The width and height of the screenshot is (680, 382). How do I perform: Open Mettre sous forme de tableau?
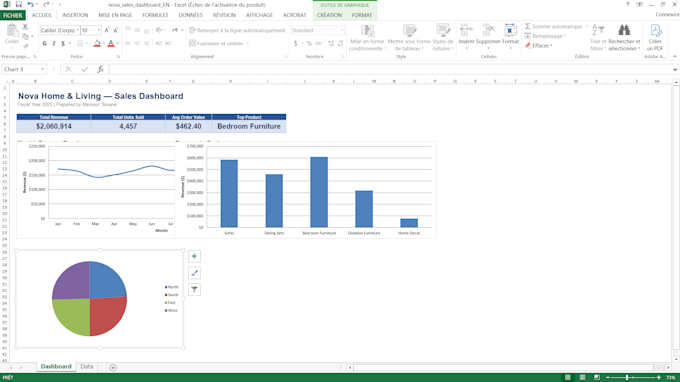(409, 37)
